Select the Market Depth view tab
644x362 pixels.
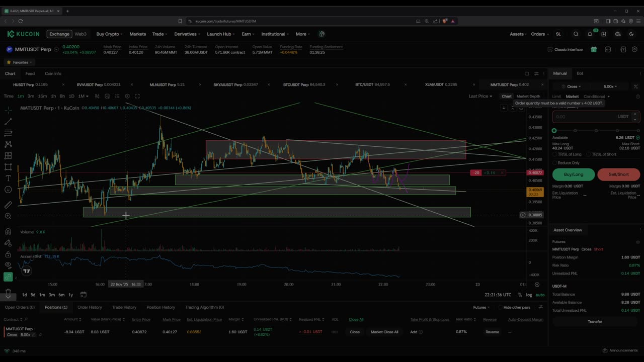point(528,96)
